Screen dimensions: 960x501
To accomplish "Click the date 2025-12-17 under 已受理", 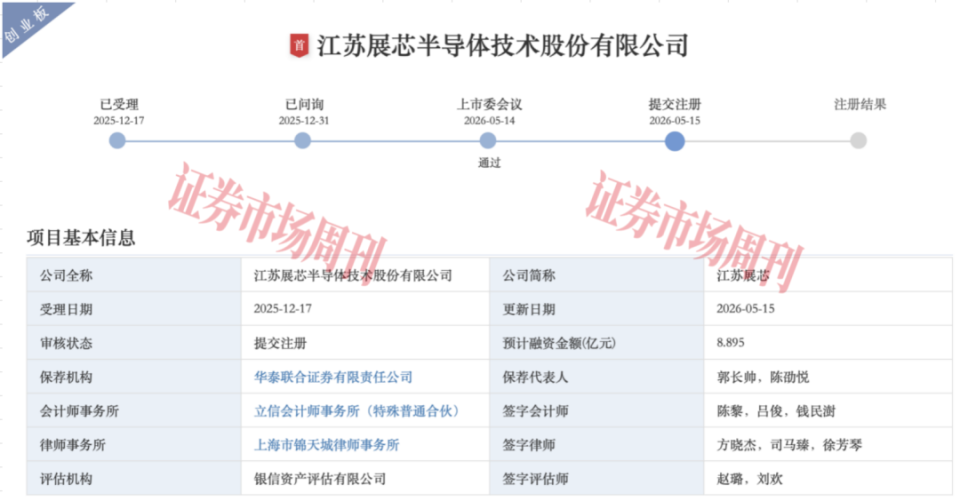I will point(119,121).
